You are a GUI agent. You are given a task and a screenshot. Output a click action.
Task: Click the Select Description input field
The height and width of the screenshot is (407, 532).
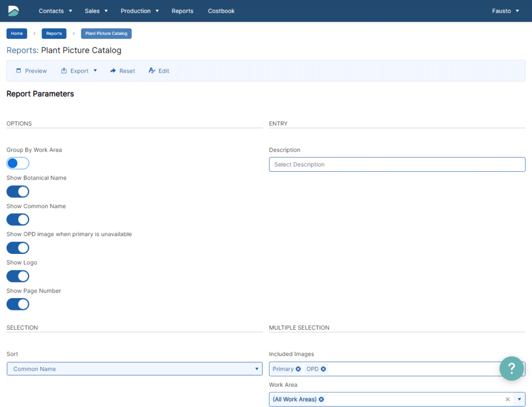click(x=397, y=165)
